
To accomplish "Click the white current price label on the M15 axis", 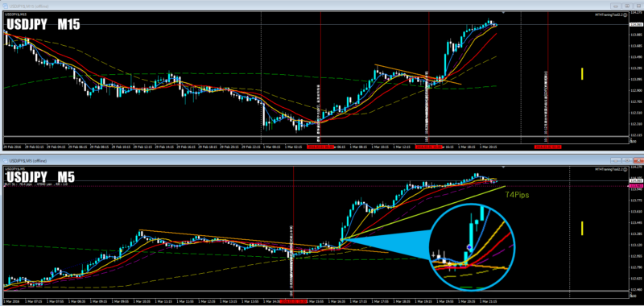I will point(635,25).
